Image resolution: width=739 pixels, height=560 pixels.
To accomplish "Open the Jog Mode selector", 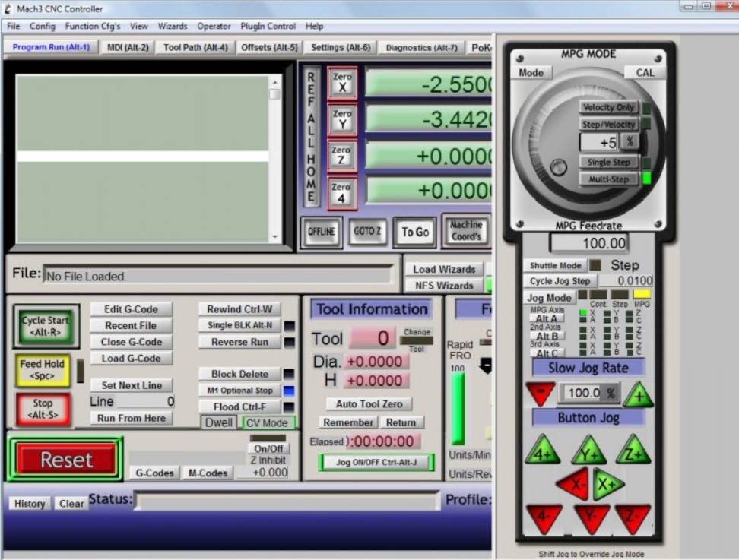I will 549,297.
